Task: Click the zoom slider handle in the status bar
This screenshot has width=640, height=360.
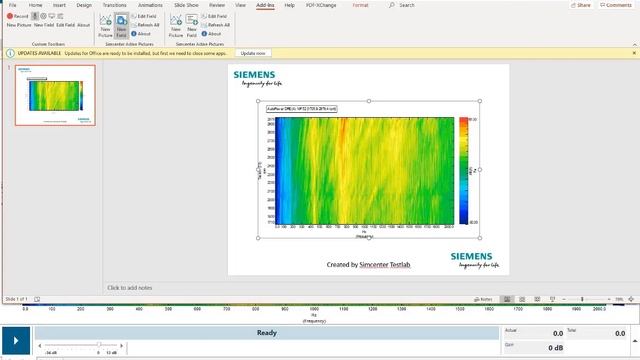Action: [582, 299]
